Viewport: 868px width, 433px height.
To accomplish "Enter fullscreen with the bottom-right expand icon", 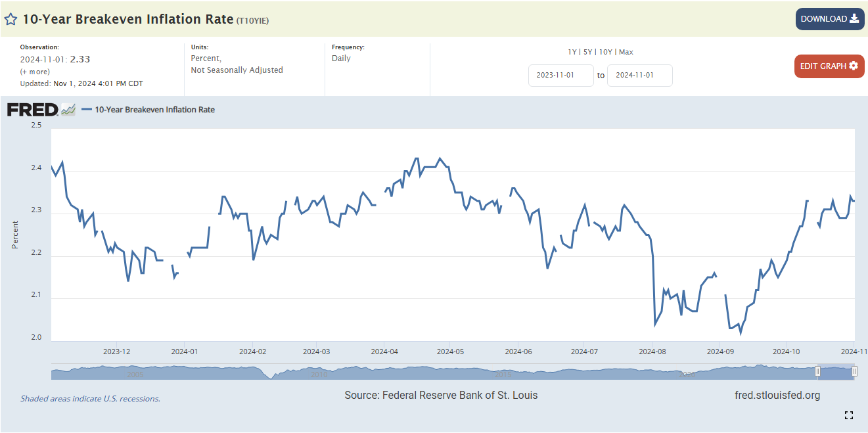I will (849, 415).
